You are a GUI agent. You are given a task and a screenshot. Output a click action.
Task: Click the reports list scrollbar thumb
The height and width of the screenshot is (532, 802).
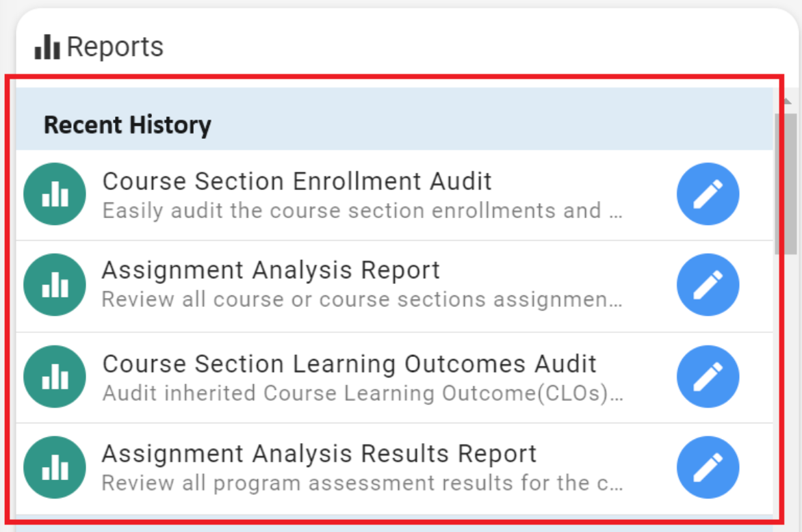(x=786, y=183)
